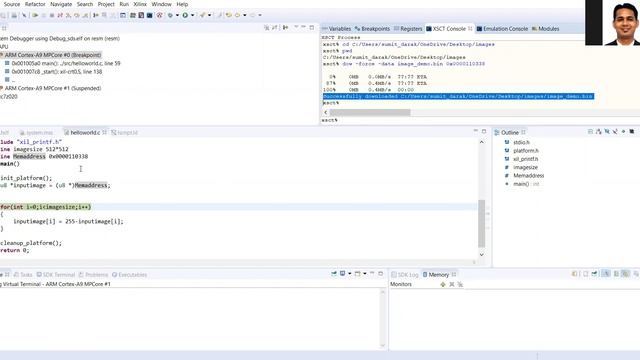The width and height of the screenshot is (640, 360).
Task: Click the red Xilinx program FPGA icon
Action: (160, 15)
